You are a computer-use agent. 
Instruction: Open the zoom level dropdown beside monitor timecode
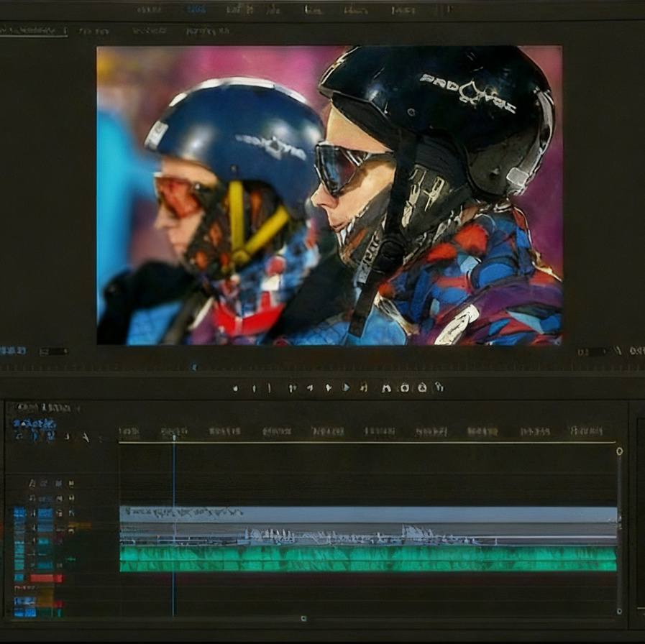[54, 351]
